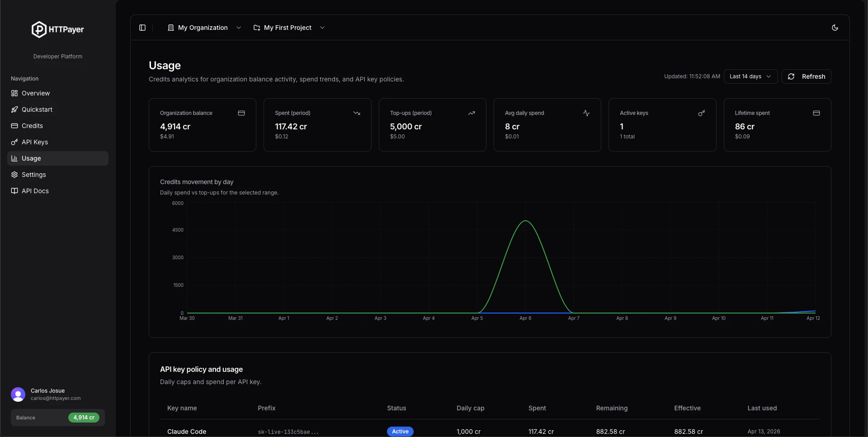Screen dimensions: 868x437
Task: Toggle the sidebar collapse control
Action: 142,28
